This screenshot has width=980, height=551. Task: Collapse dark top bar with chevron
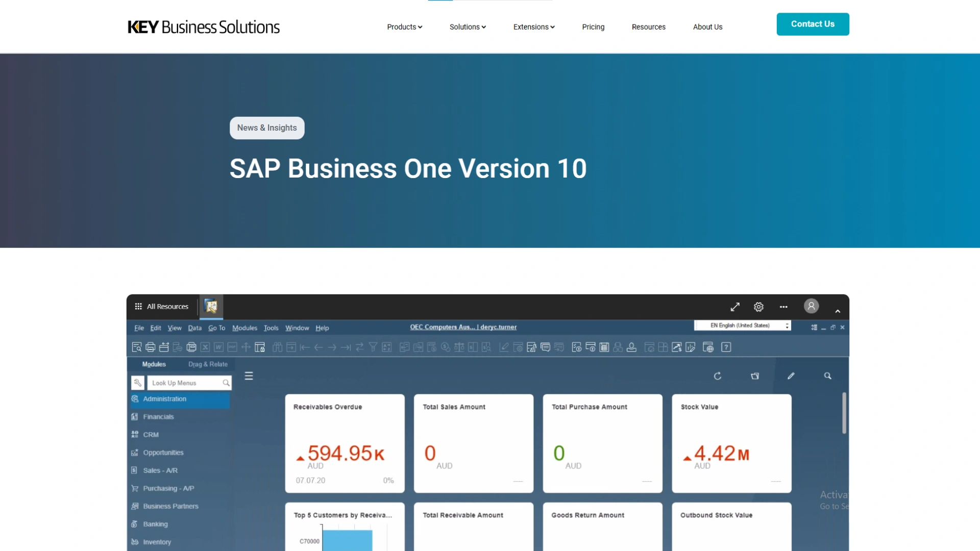point(838,311)
